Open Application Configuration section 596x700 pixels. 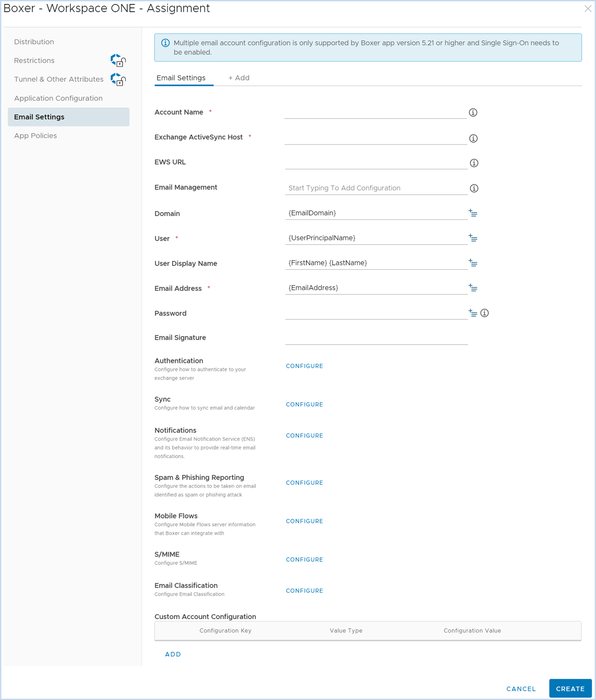(58, 98)
